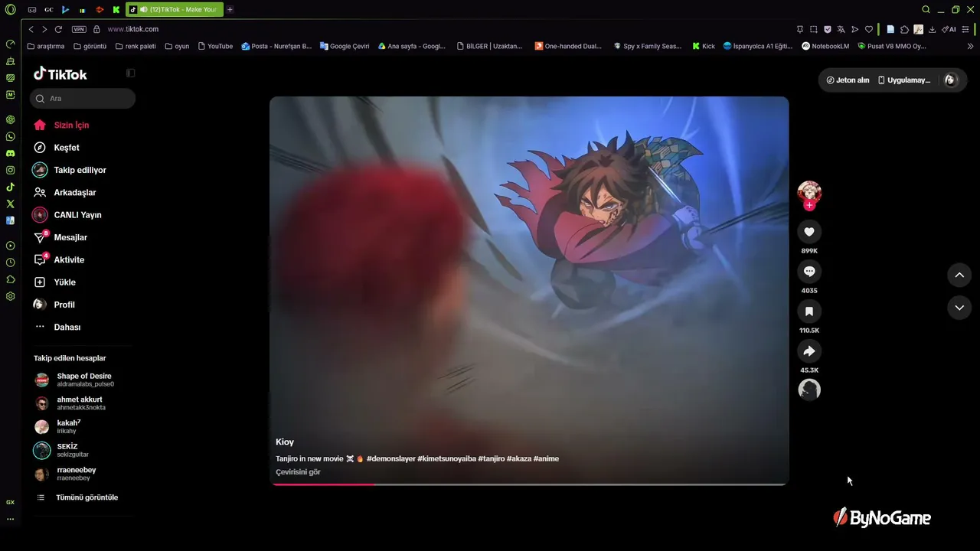Open rraeneebey followed account
Screen dimensions: 980x551
point(65,474)
